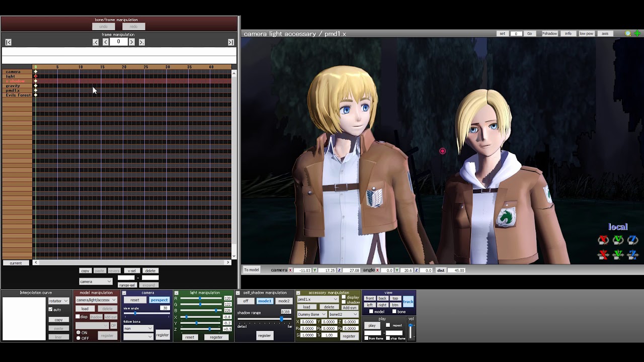Click the view angle value field
The width and height of the screenshot is (644, 362).
click(x=164, y=308)
